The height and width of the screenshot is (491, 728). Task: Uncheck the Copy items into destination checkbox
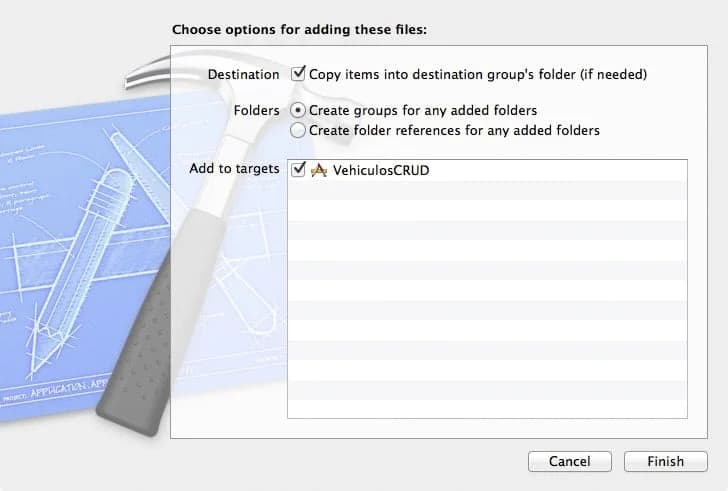coord(298,74)
